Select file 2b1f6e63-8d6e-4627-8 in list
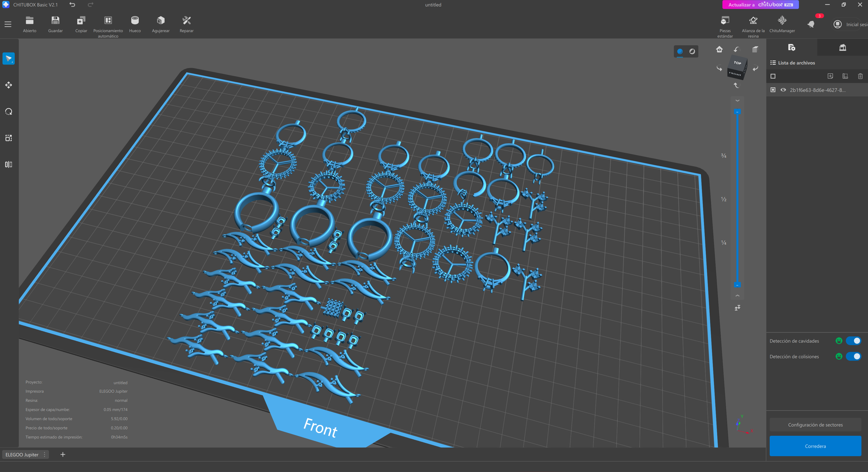The height and width of the screenshot is (472, 868). [x=817, y=90]
